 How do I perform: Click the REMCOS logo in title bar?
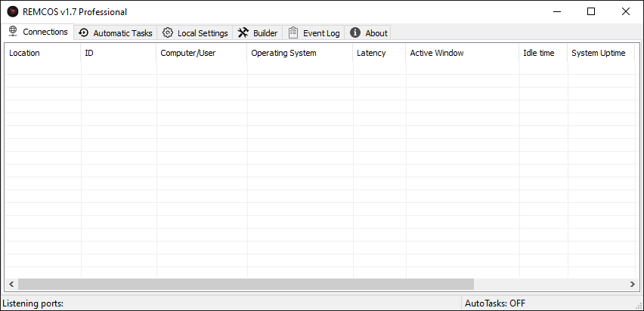point(12,11)
